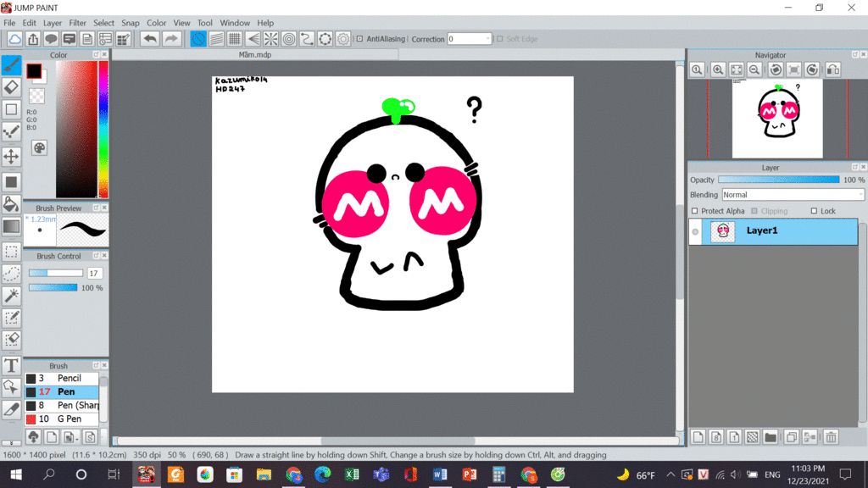Enable the Lock checkbox for the layer
The width and height of the screenshot is (868, 488).
(x=814, y=211)
